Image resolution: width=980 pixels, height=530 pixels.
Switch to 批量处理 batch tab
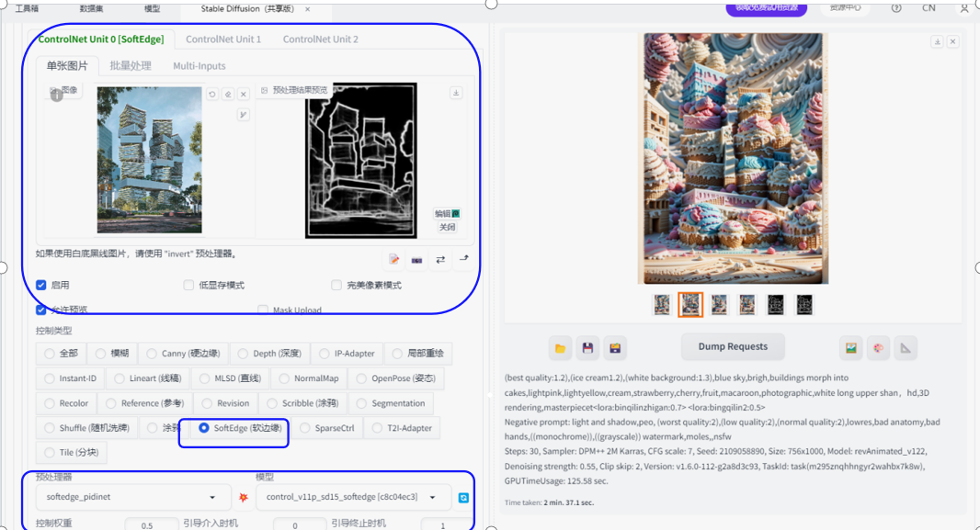(131, 65)
